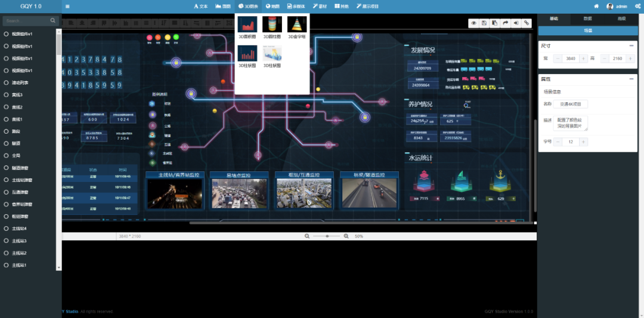Toggle the hamburger sidebar menu icon
The width and height of the screenshot is (644, 318).
point(67,7)
